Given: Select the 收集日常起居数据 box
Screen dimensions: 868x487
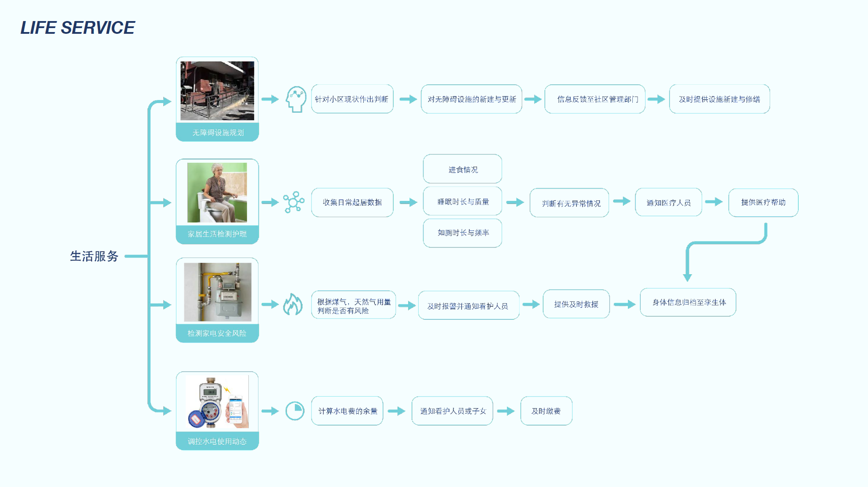Looking at the screenshot, I should pyautogui.click(x=352, y=202).
